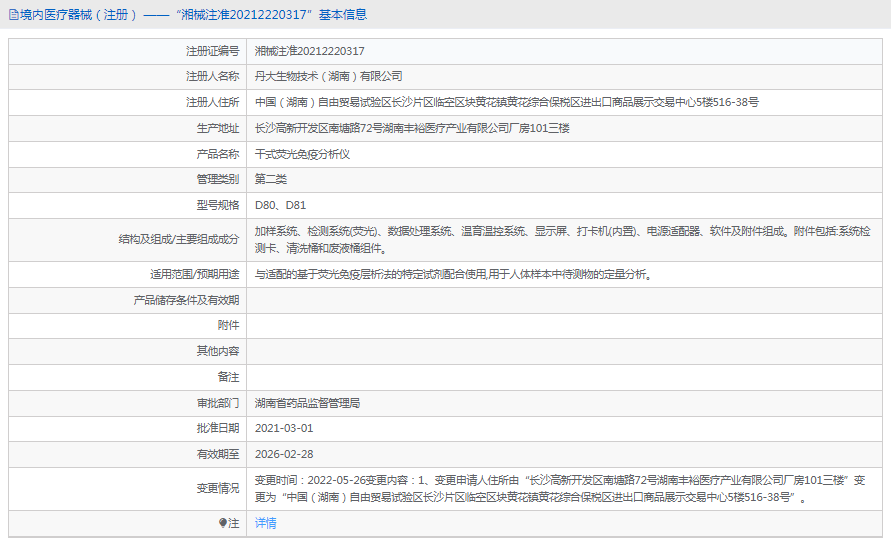Select approval date 2021-03-01

pyautogui.click(x=284, y=429)
